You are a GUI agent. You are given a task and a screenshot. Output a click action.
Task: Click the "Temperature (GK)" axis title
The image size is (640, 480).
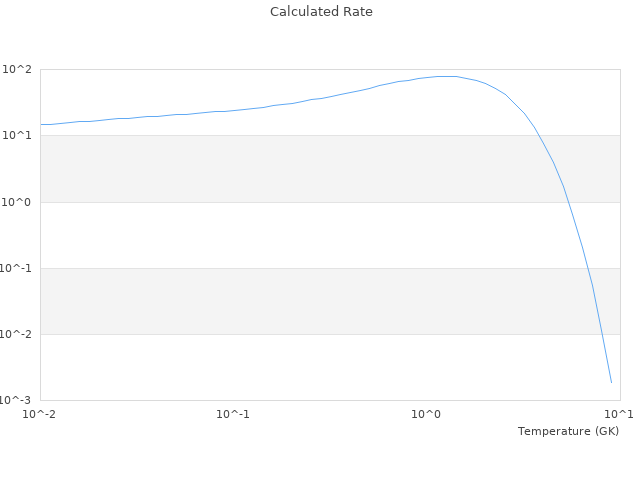(x=568, y=431)
